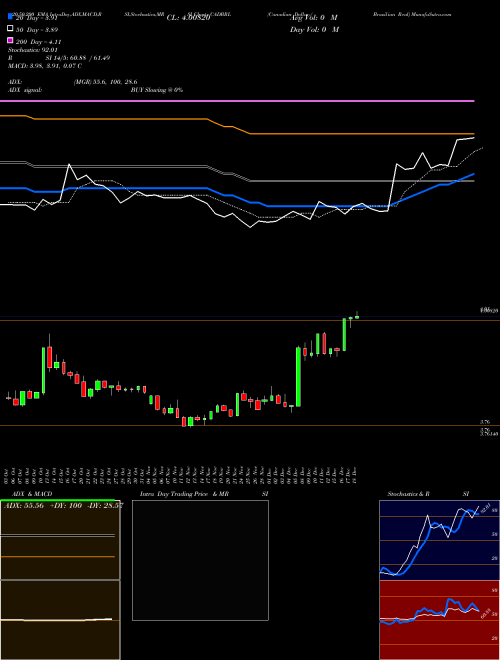500x660 pixels.
Task: Click the white 50 Day legend swatch
Action: [x=10, y=29]
